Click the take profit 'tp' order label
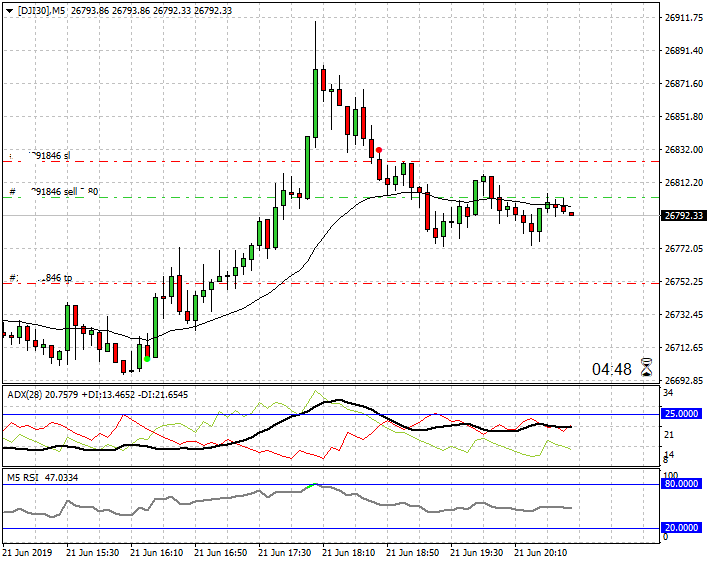Image resolution: width=710 pixels, height=564 pixels. pyautogui.click(x=41, y=277)
